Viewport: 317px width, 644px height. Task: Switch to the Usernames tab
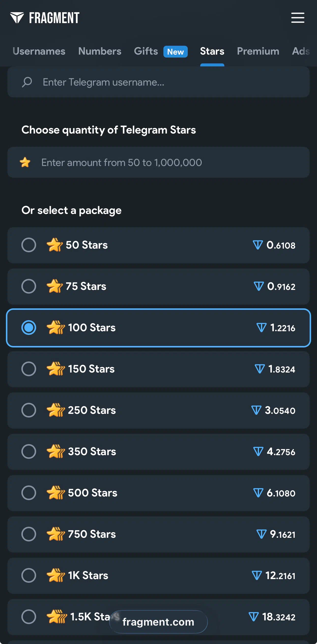pyautogui.click(x=39, y=51)
